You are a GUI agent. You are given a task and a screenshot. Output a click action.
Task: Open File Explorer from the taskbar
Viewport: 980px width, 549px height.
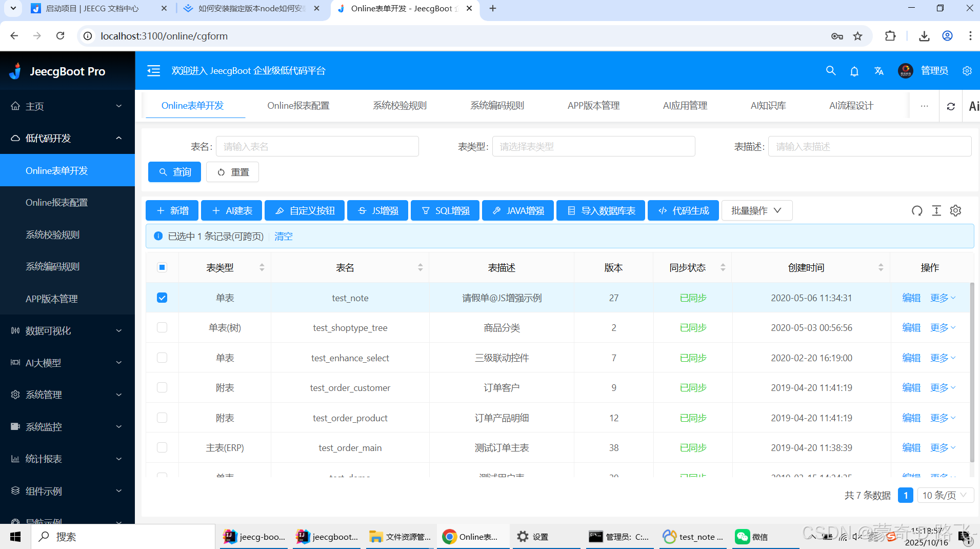pyautogui.click(x=400, y=537)
